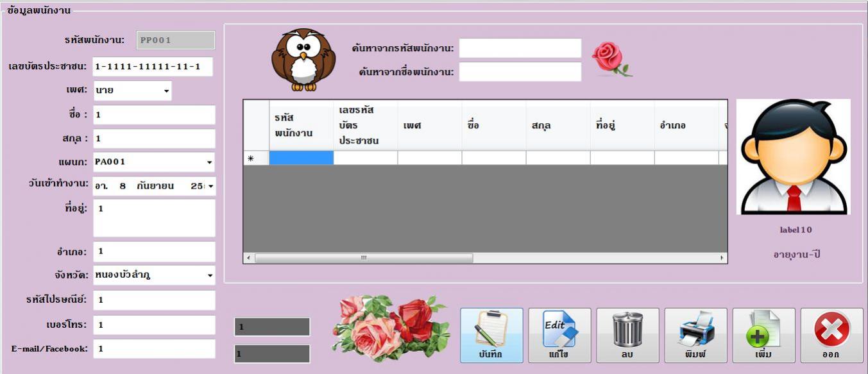
Task: Click the lower dark gray box
Action: [x=272, y=354]
